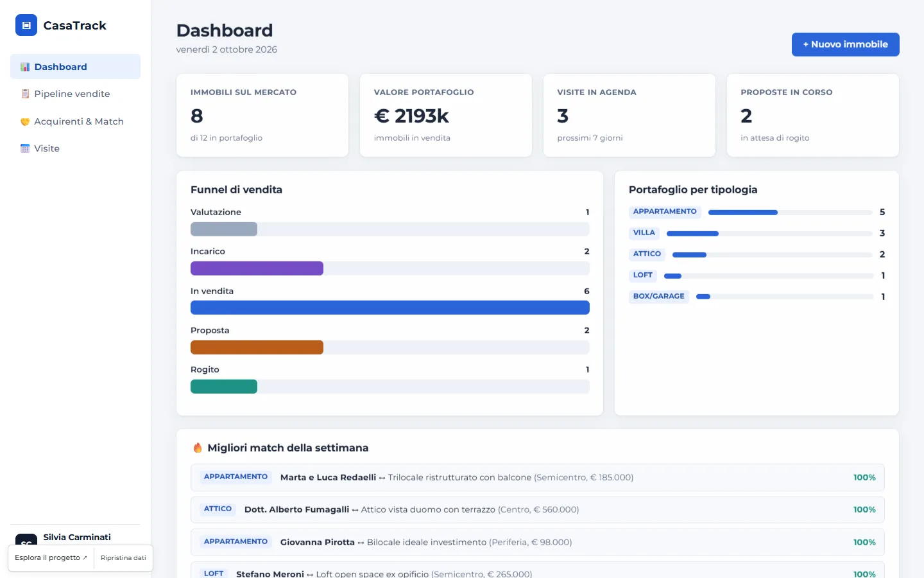This screenshot has width=924, height=578.
Task: Click the Proposta orange funnel bar
Action: [x=257, y=347]
